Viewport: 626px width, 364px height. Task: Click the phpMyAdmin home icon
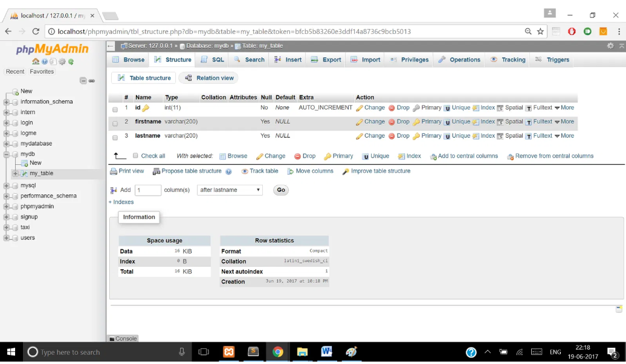pyautogui.click(x=36, y=62)
